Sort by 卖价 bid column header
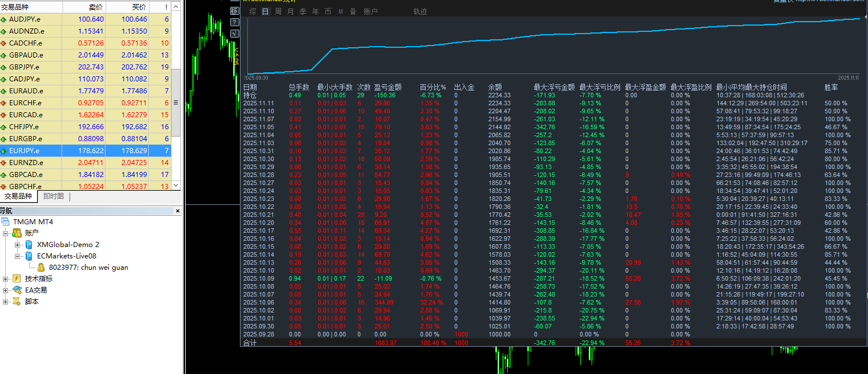This screenshot has height=374, width=868. (x=84, y=7)
